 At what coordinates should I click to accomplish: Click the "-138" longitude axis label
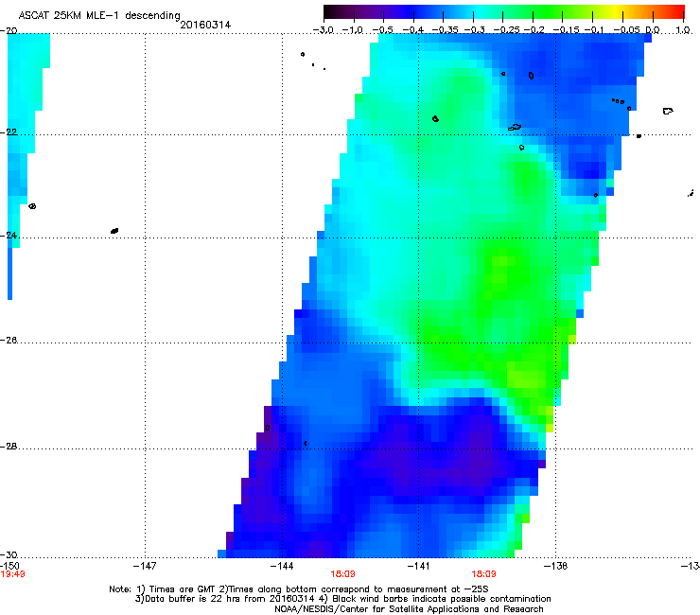tap(555, 566)
